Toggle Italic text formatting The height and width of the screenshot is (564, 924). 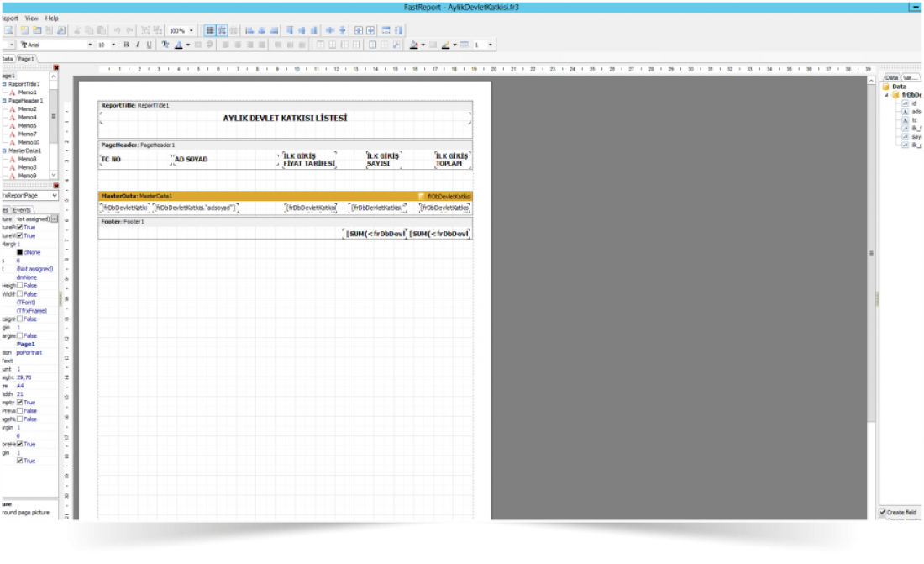(x=138, y=45)
